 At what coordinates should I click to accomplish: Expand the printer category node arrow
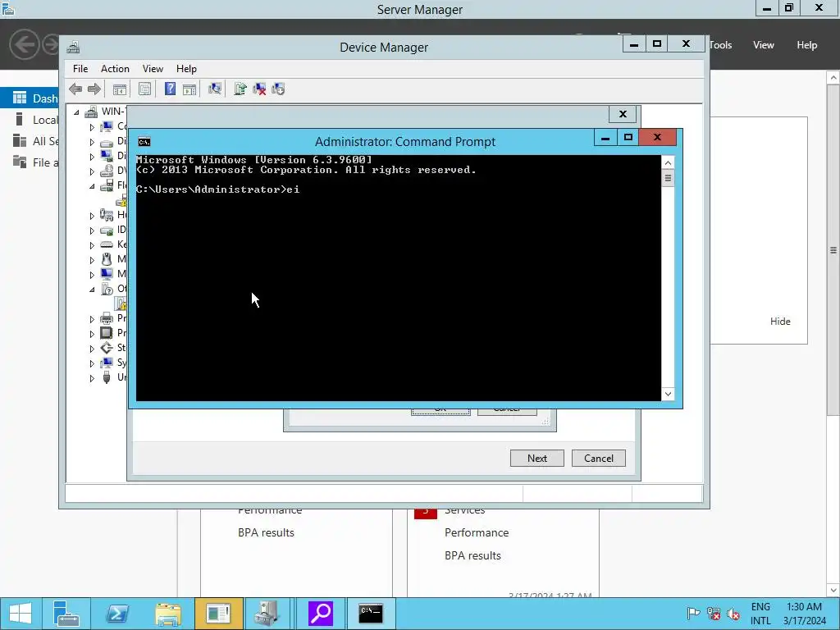[x=92, y=319]
